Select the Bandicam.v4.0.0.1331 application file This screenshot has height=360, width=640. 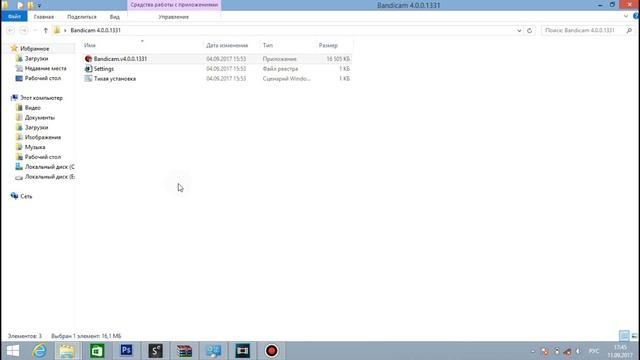click(217, 59)
